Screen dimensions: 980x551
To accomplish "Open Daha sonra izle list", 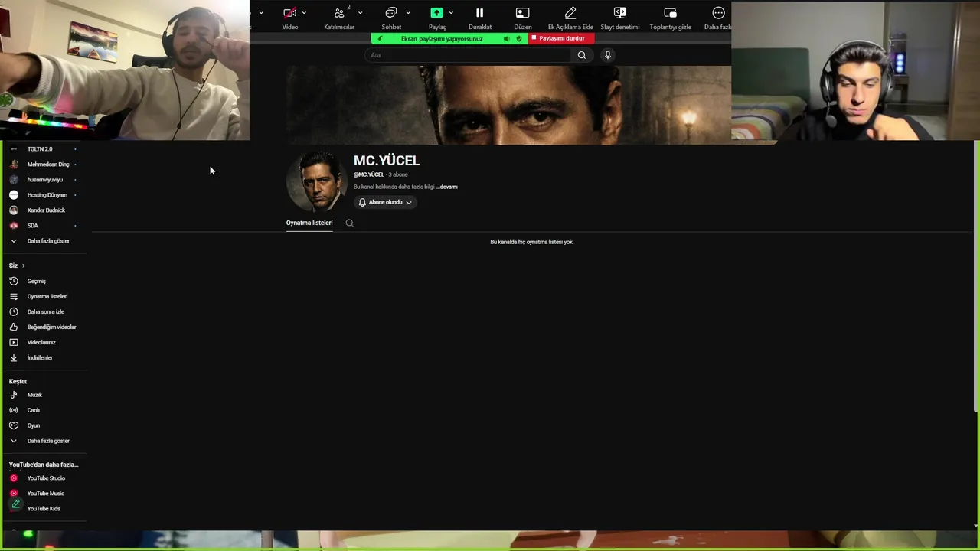I will click(x=43, y=311).
